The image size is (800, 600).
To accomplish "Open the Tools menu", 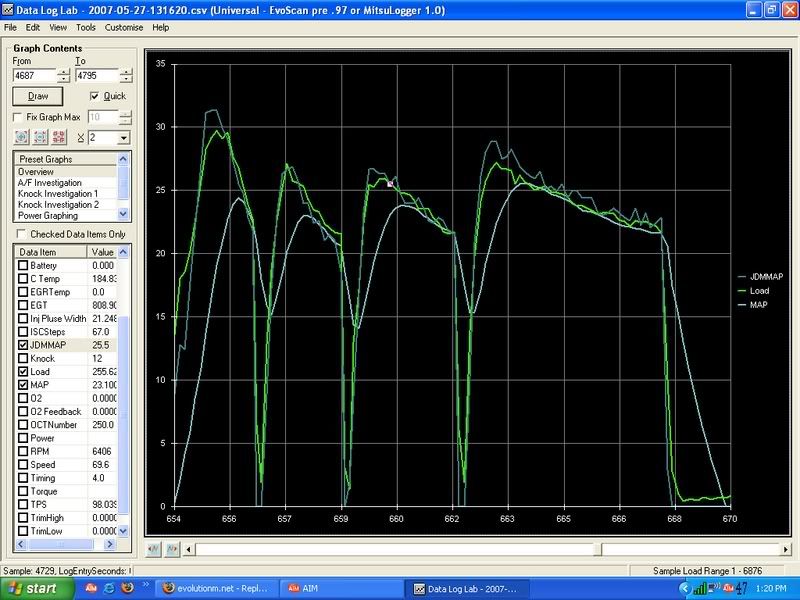I will click(x=86, y=27).
